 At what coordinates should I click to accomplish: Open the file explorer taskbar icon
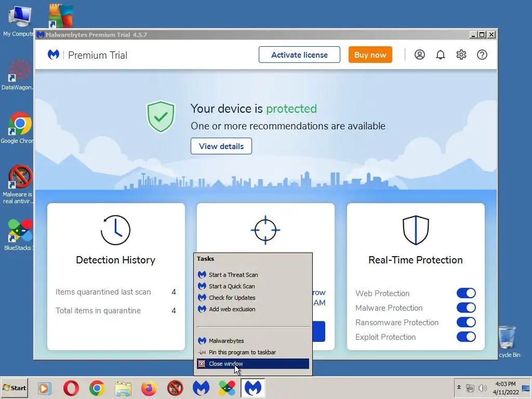point(123,388)
